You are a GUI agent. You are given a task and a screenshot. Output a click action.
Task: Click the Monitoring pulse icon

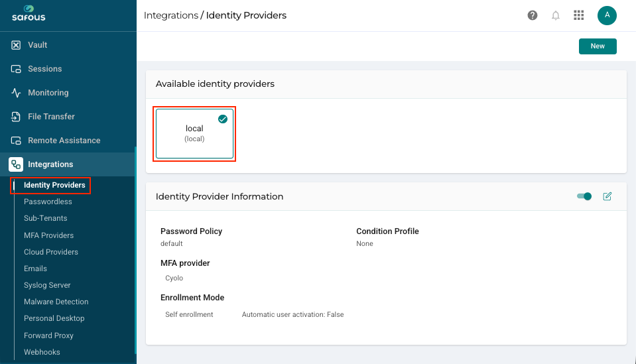(x=16, y=93)
